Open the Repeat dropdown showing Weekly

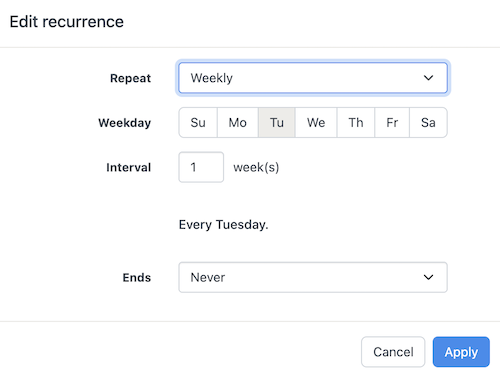click(313, 78)
